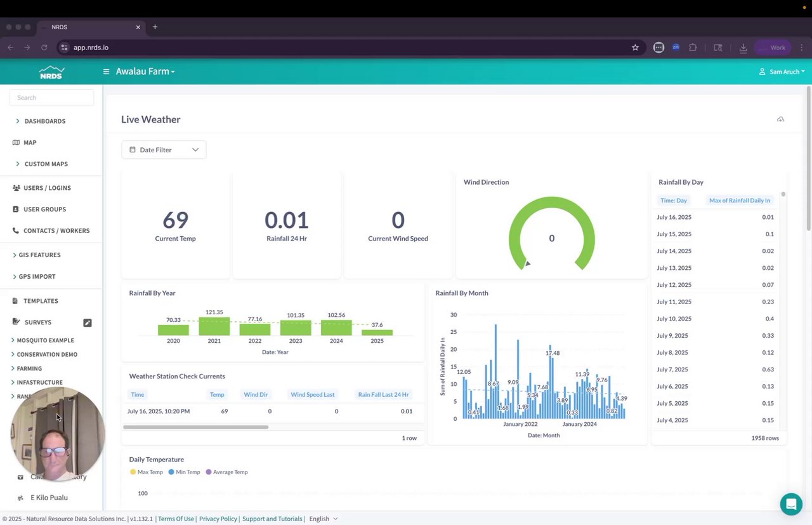Open the Date Filter dropdown
Image resolution: width=812 pixels, height=525 pixels.
[164, 150]
